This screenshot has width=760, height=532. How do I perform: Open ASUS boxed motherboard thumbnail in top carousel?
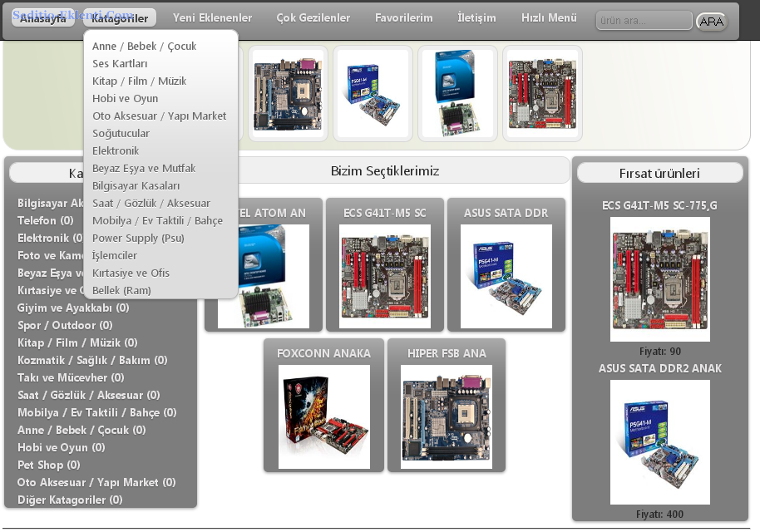tap(373, 93)
